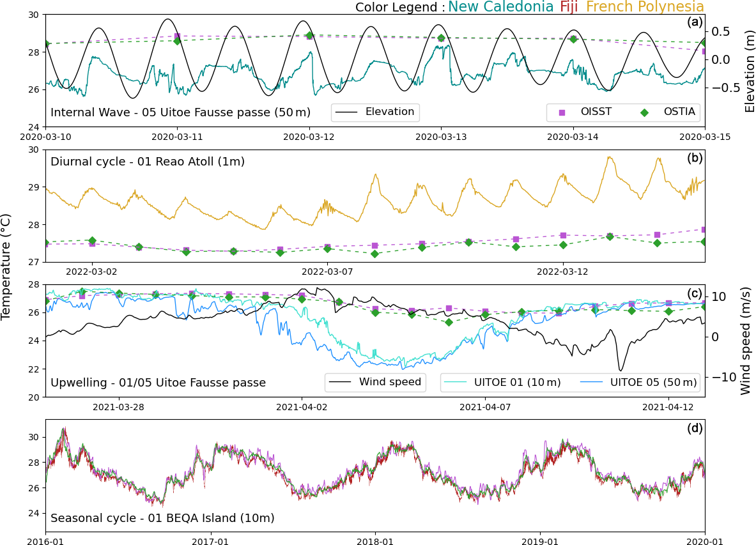The width and height of the screenshot is (756, 545).
Task: Click the Diurnal cycle Reao Atoll title
Action: tap(148, 162)
